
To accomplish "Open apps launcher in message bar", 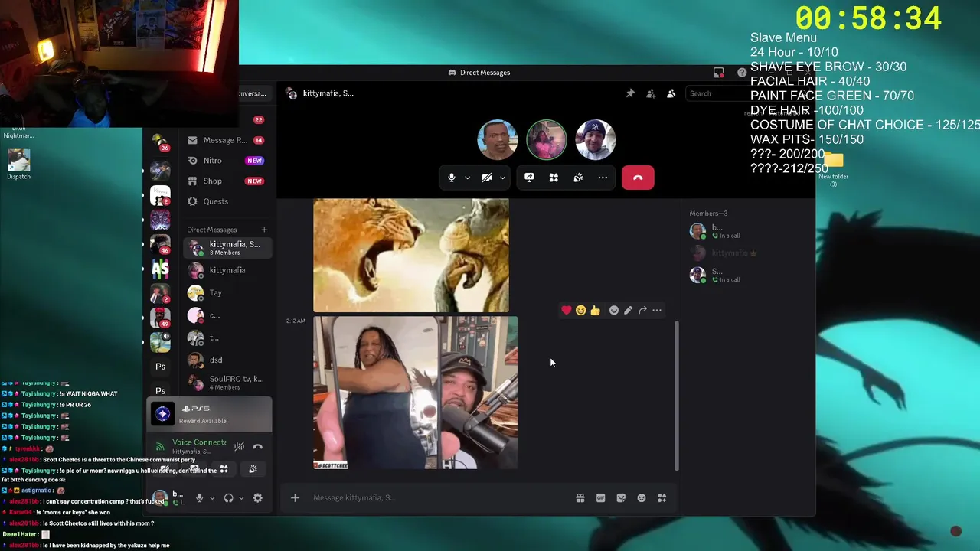I will (662, 498).
